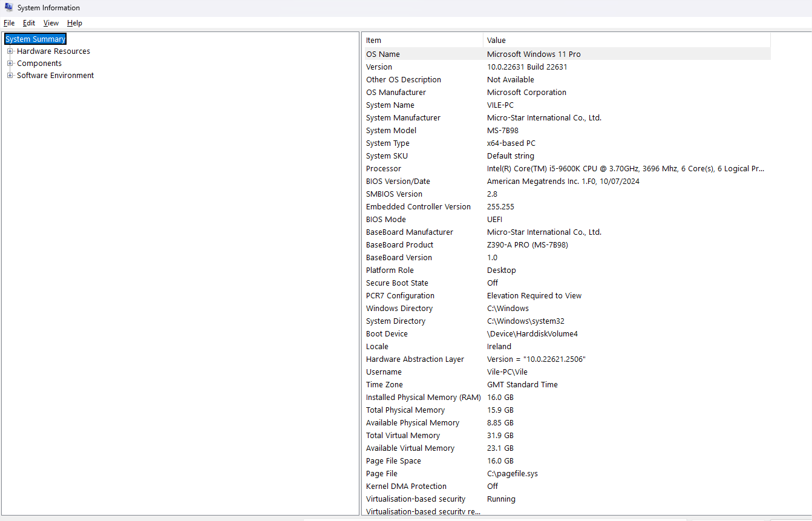Viewport: 812px width, 521px height.
Task: Click the Total Virtual Memory value "31.9 GB"
Action: 500,436
